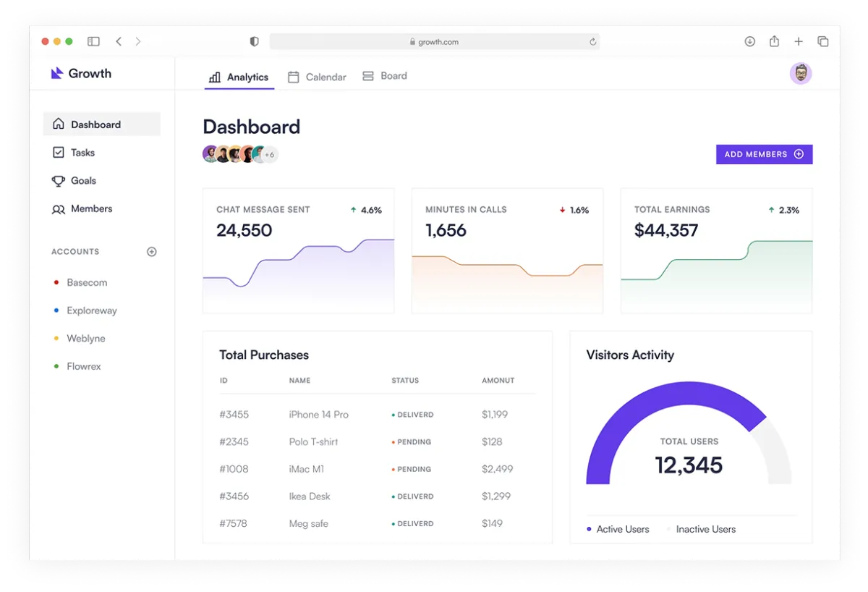
Task: Click the $2,499 amount
Action: pos(498,469)
